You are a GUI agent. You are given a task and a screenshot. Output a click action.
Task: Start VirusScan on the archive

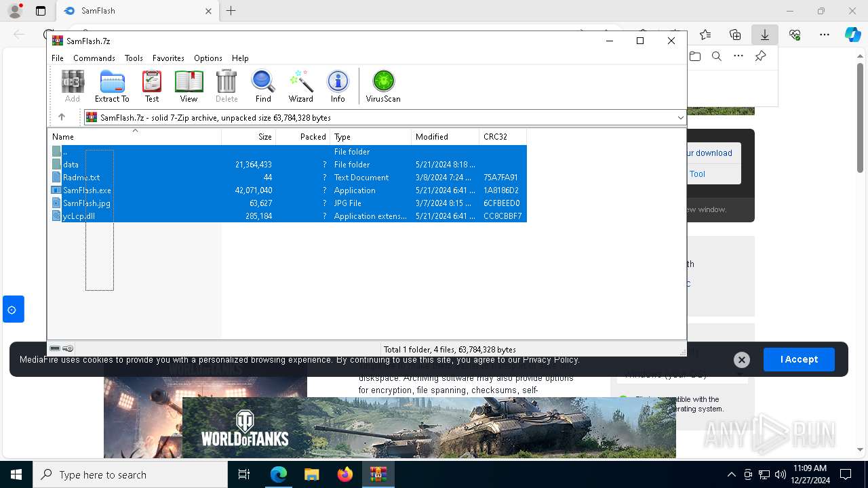click(x=383, y=86)
